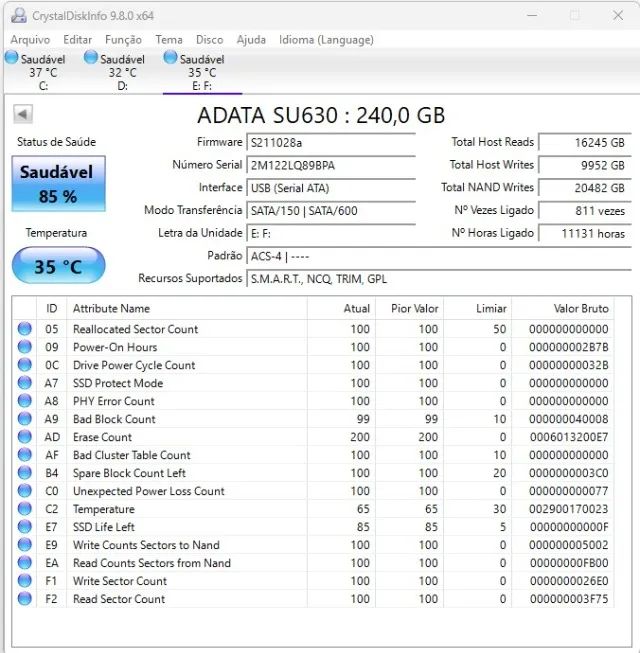
Task: Click the Atual column header
Action: [341, 308]
